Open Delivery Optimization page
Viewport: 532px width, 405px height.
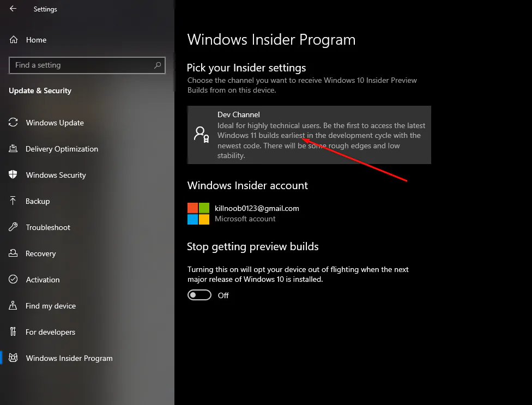click(x=62, y=149)
